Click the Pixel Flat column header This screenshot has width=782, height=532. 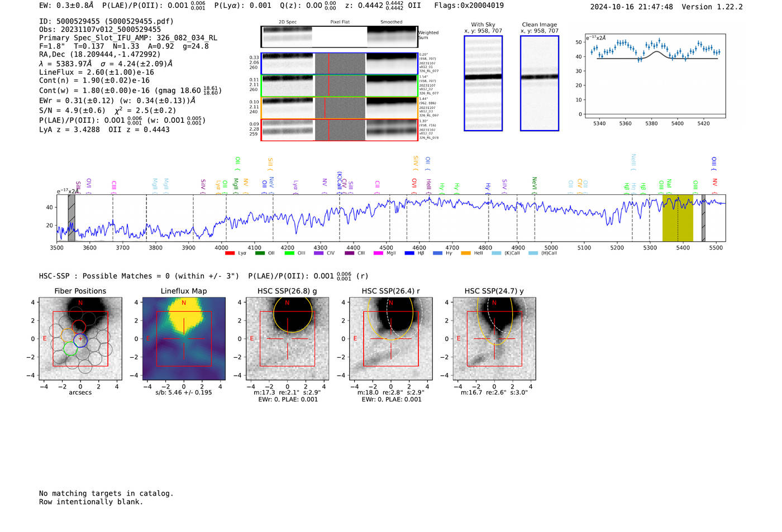340,22
